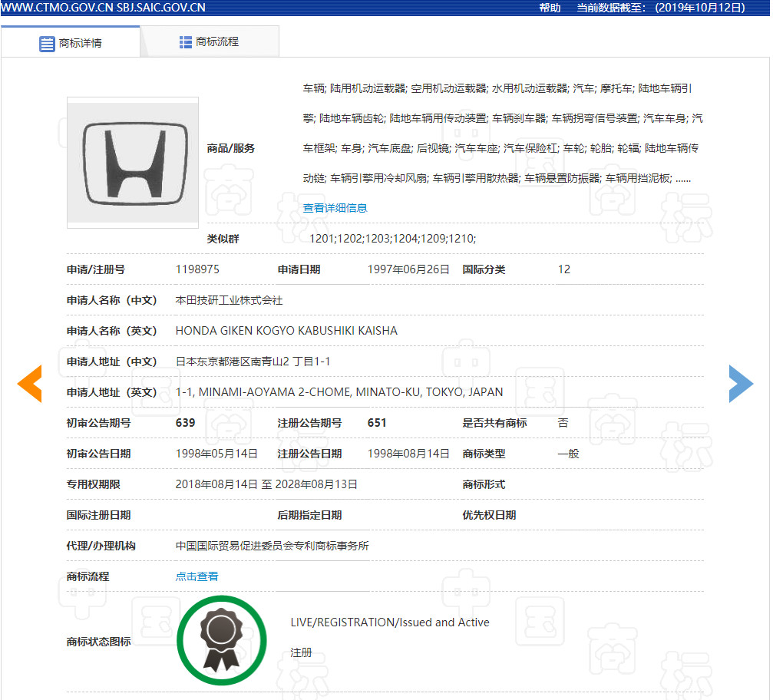
Task: Click preliminary announcement issue 639
Action: click(x=185, y=422)
